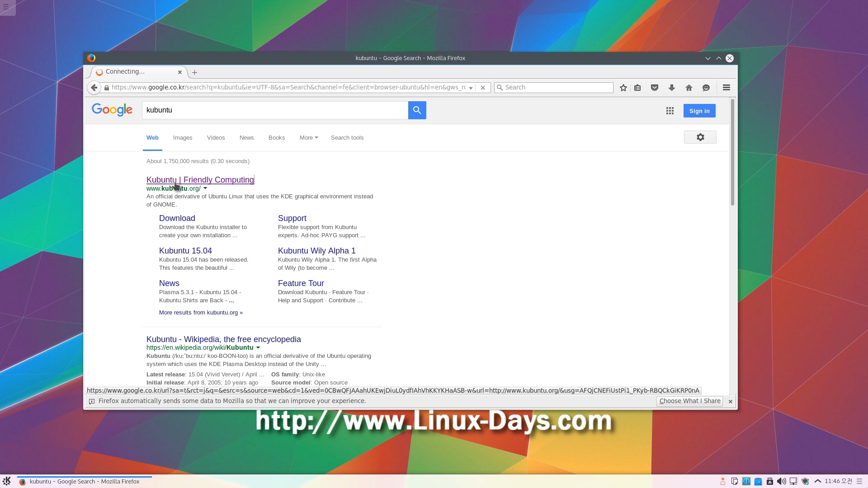The width and height of the screenshot is (868, 488).
Task: Show hidden system tray icons arrow
Action: (x=817, y=481)
